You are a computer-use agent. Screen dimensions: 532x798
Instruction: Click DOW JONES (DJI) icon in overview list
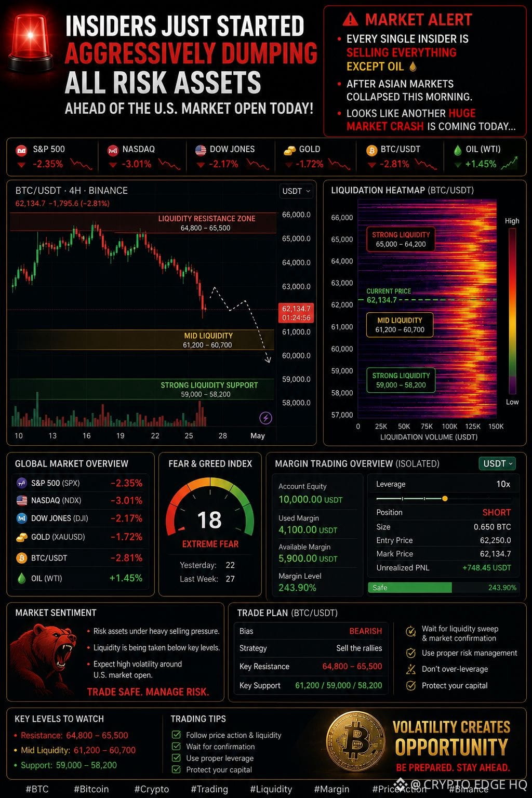tap(22, 518)
